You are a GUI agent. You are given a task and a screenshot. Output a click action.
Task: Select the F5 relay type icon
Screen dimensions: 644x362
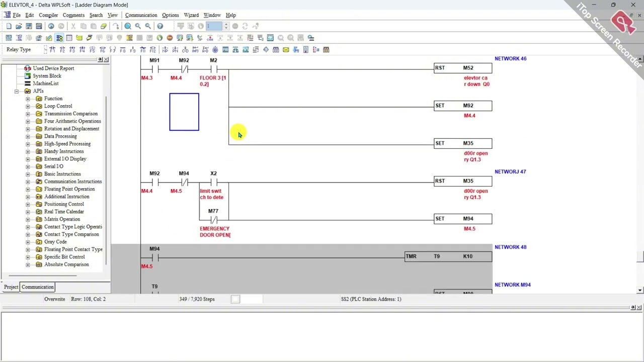pos(93,50)
